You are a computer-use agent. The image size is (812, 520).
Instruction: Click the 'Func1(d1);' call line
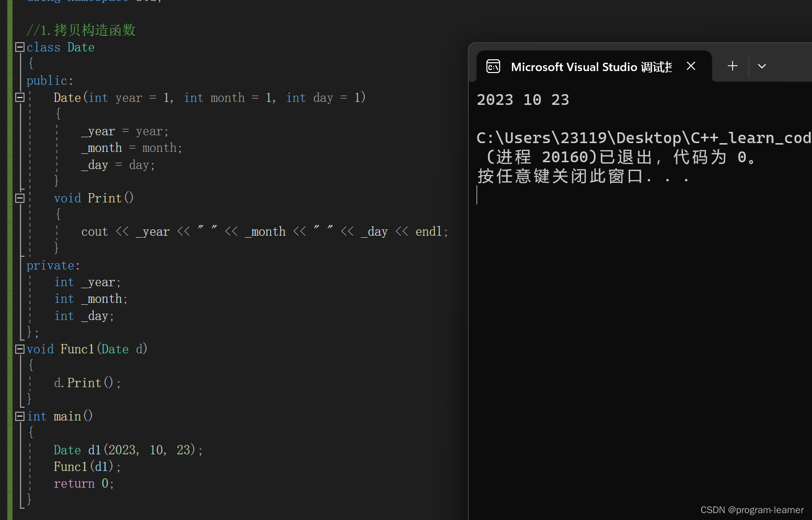point(87,467)
